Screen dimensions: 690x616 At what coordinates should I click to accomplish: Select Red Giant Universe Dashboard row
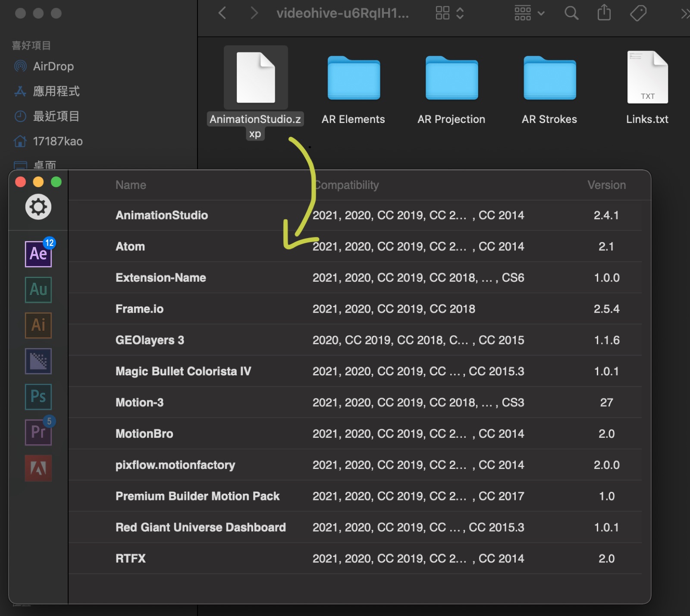pos(355,527)
